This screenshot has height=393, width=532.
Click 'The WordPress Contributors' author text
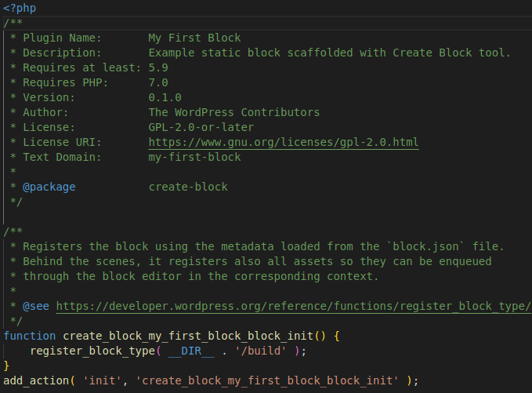234,113
